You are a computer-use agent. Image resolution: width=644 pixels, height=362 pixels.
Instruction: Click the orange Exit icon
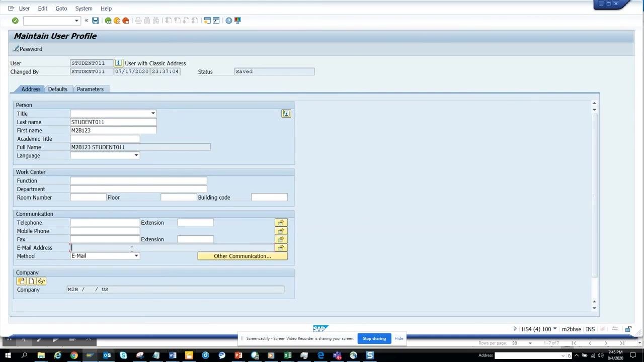(117, 21)
